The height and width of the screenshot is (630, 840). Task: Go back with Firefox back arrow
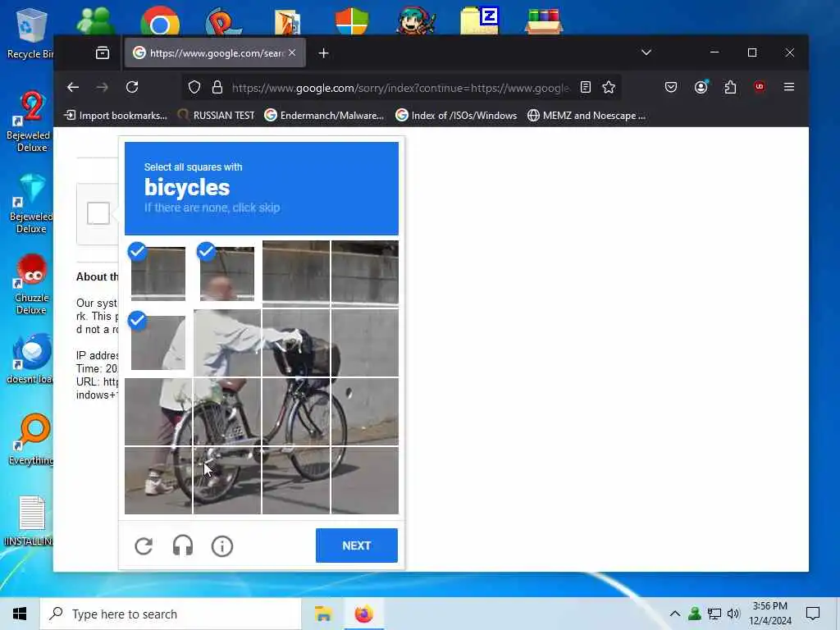tap(73, 87)
